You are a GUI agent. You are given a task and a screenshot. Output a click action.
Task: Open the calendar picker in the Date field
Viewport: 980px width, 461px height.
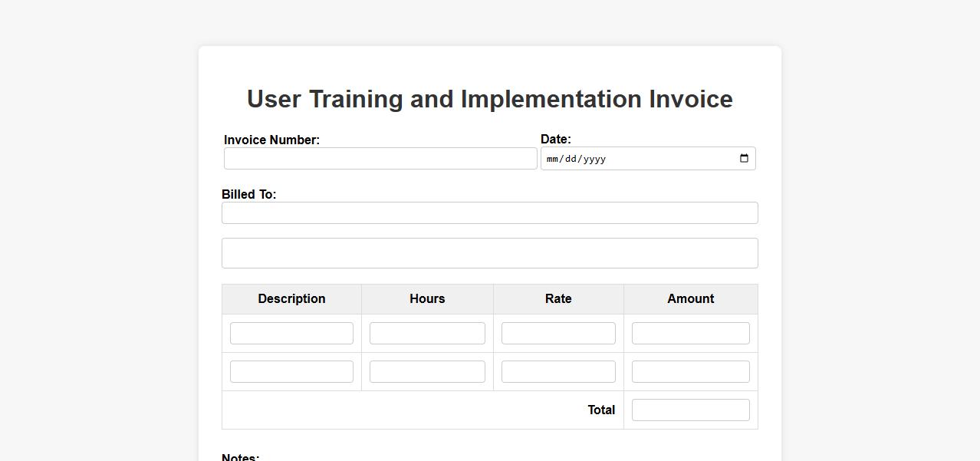pos(743,159)
